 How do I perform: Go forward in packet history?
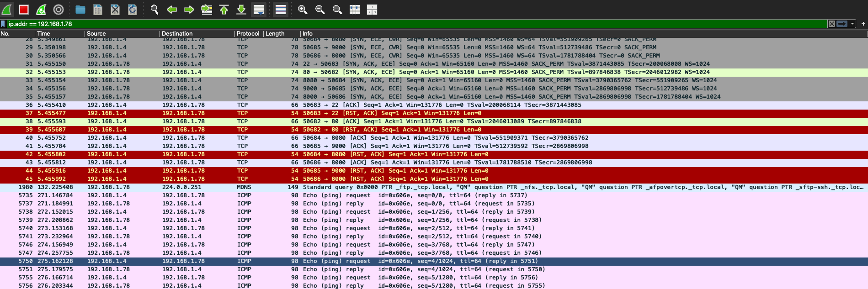click(189, 10)
